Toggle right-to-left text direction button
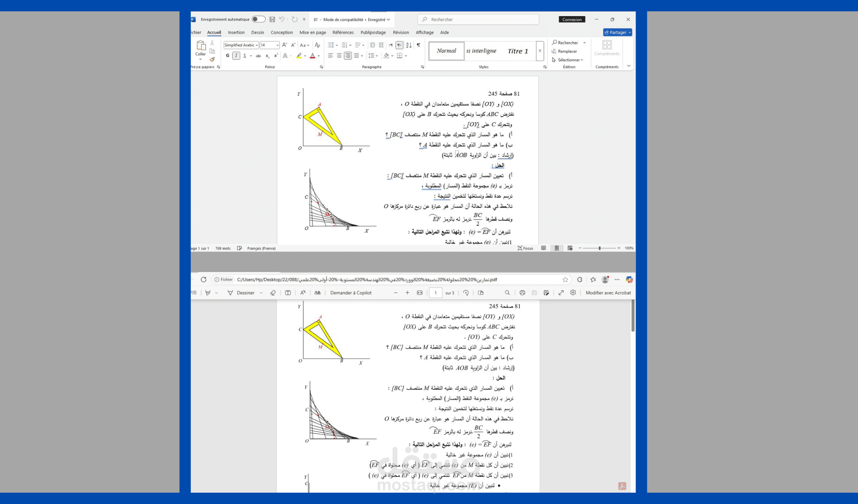Image resolution: width=858 pixels, height=504 pixels. [399, 45]
